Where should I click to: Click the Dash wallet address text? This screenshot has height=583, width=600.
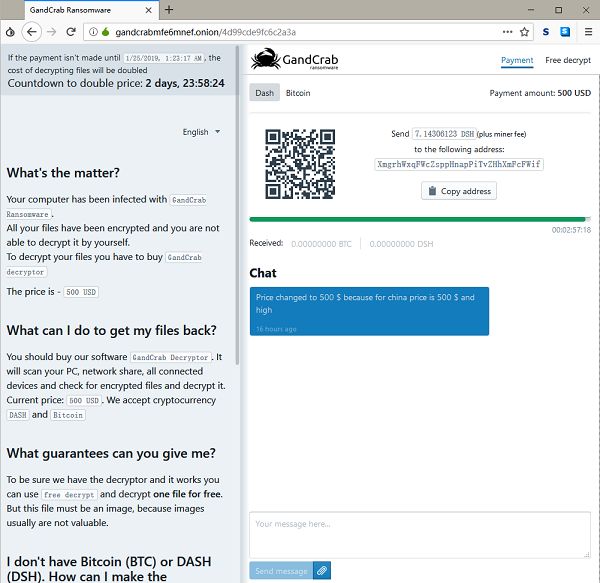pos(459,164)
